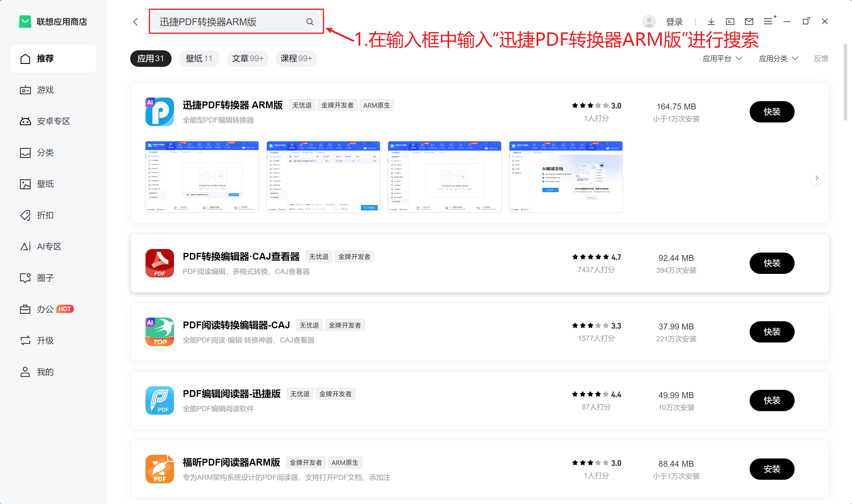Click the 反馈 link
The width and height of the screenshot is (852, 504).
point(821,58)
